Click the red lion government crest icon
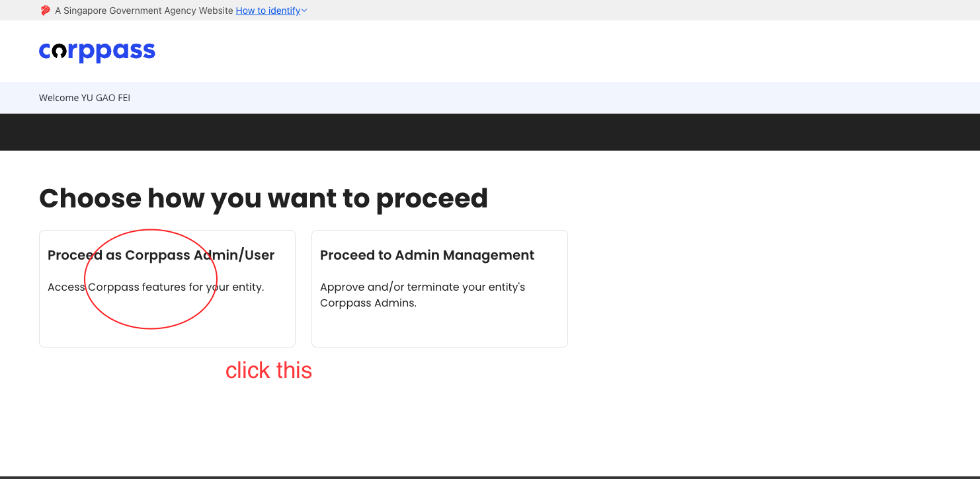Image resolution: width=980 pixels, height=479 pixels. [45, 11]
